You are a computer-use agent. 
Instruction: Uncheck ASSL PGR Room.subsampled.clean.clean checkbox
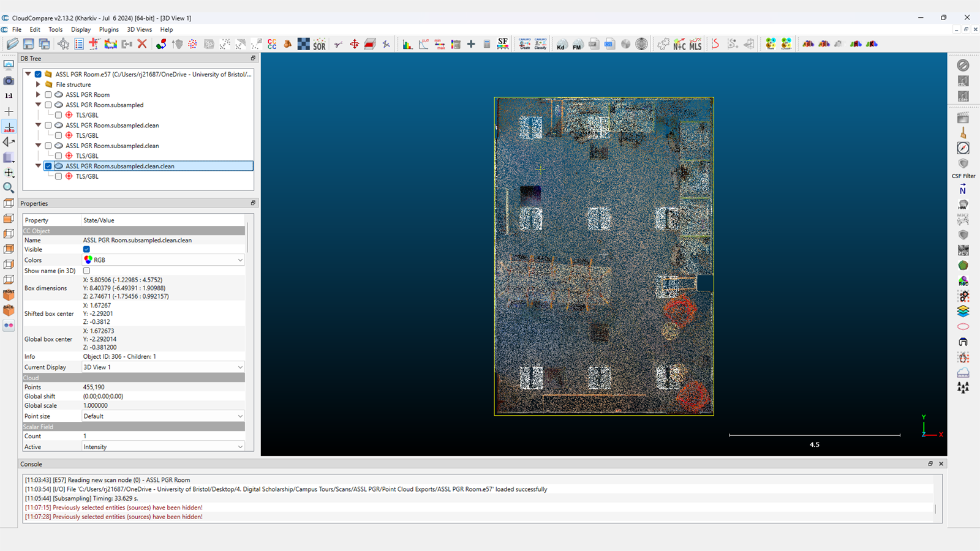(48, 166)
